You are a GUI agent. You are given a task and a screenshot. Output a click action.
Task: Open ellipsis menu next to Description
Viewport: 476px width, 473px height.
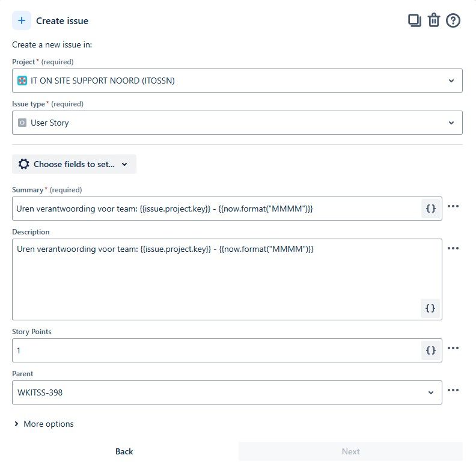tap(453, 248)
